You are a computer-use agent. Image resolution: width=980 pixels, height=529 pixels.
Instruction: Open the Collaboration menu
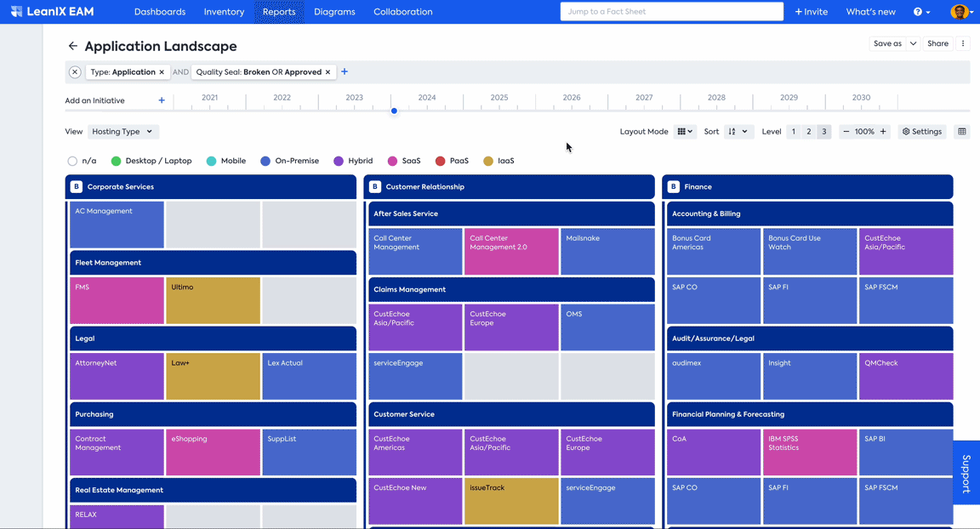[403, 12]
